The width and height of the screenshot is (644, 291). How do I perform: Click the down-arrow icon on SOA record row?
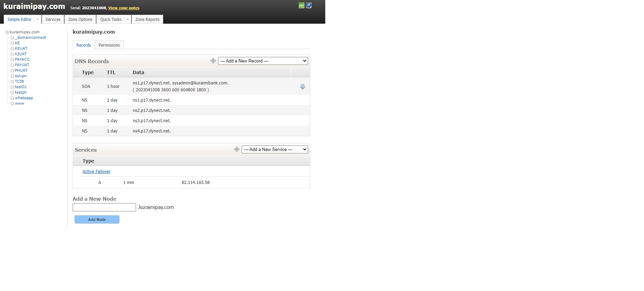pyautogui.click(x=302, y=87)
